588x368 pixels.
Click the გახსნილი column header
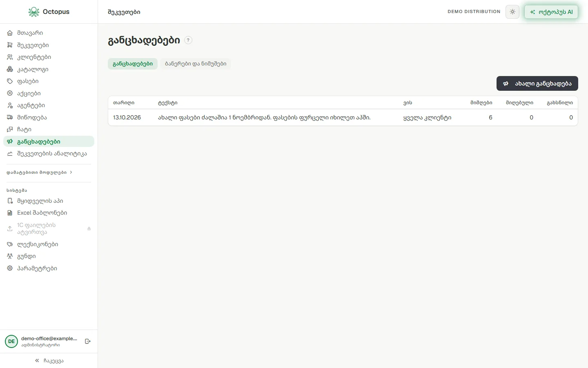(x=560, y=103)
